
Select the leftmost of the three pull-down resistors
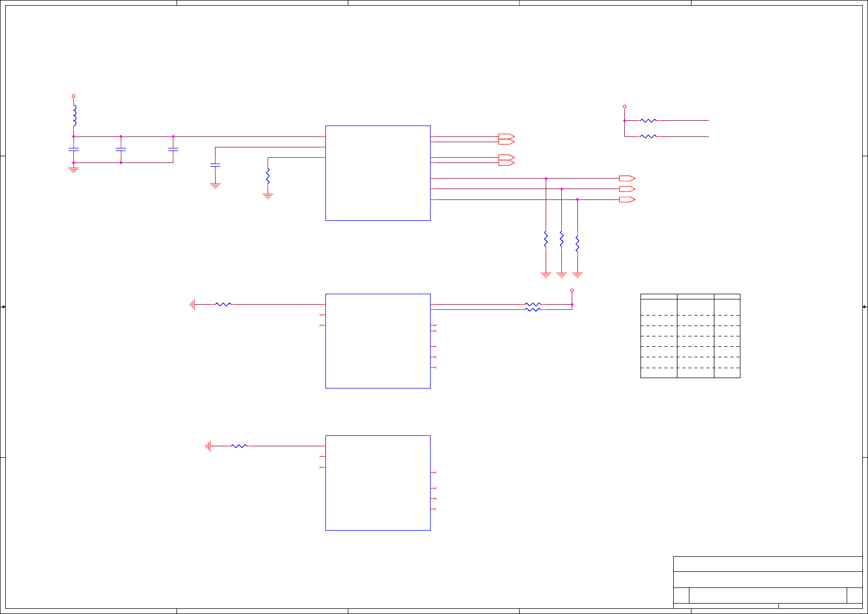546,239
